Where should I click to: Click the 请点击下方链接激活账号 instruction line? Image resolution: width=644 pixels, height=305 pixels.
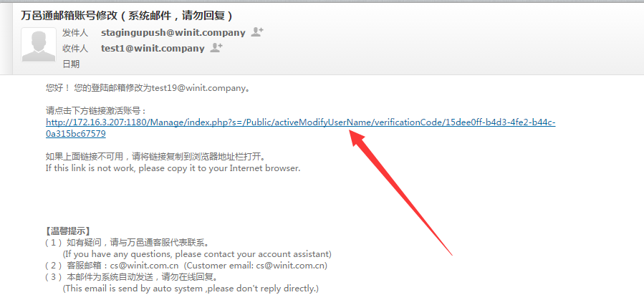pyautogui.click(x=96, y=111)
